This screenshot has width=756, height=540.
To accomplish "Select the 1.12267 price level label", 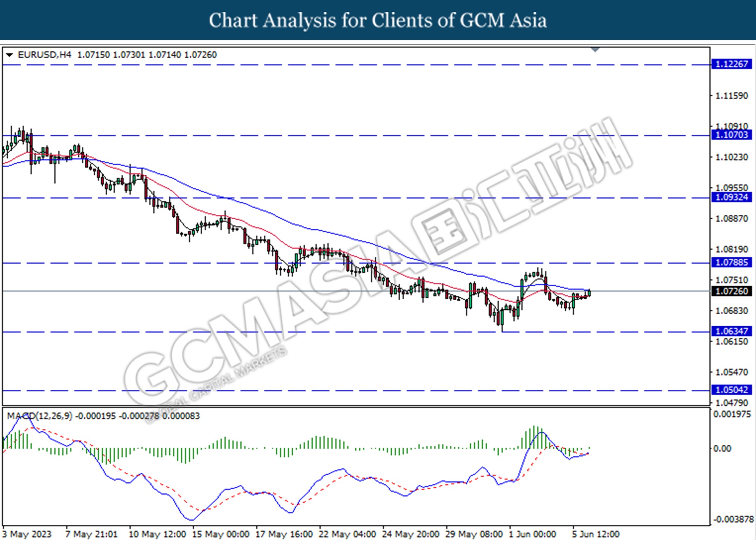I will pyautogui.click(x=731, y=64).
